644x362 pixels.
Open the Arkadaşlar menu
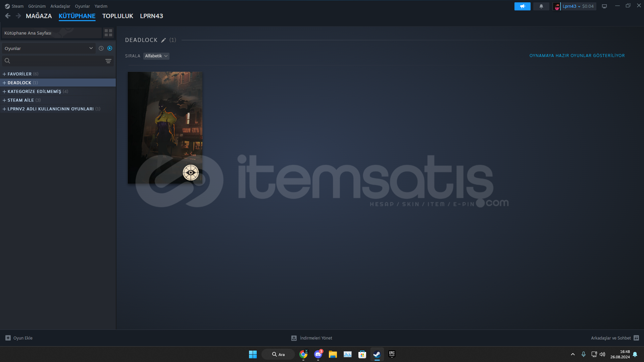click(x=60, y=6)
